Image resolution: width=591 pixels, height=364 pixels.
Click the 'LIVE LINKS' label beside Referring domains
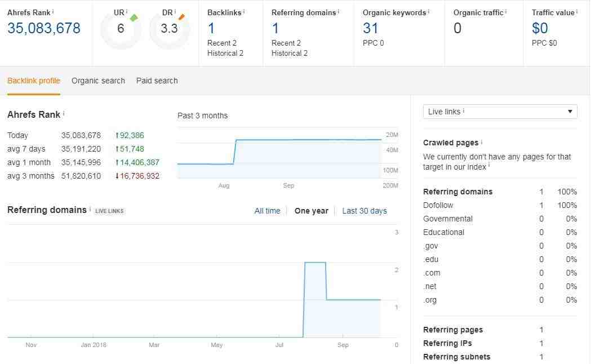109,211
